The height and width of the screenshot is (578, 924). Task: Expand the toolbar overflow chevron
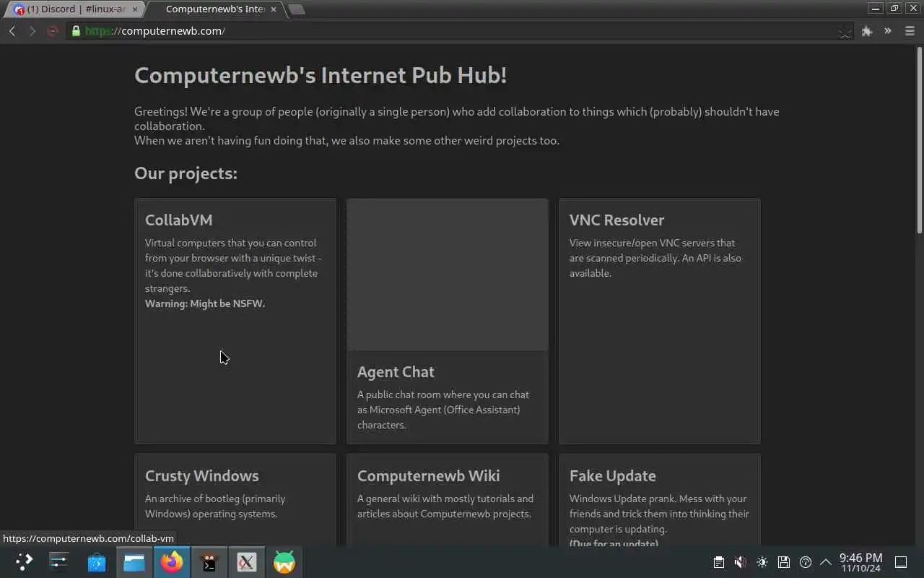click(x=888, y=31)
